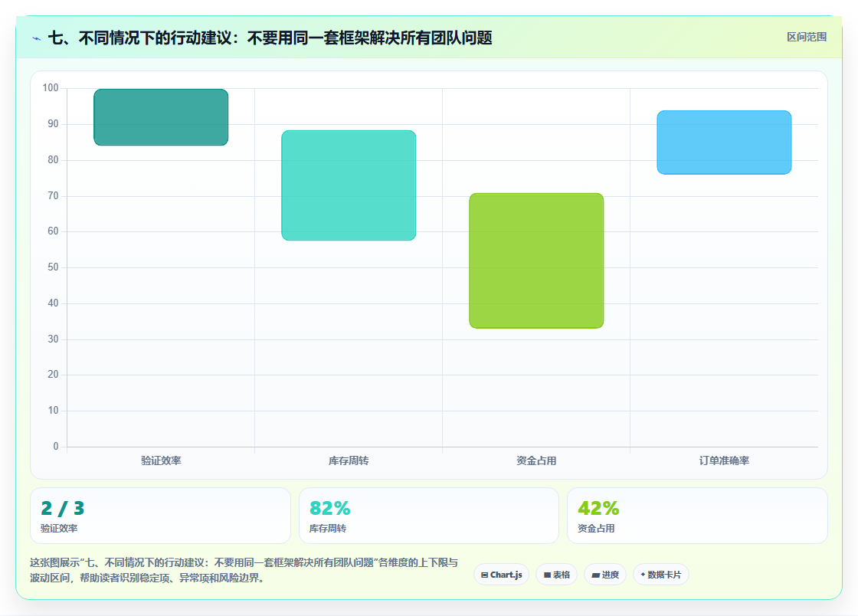Click the lightning icon beside the title

[37, 38]
